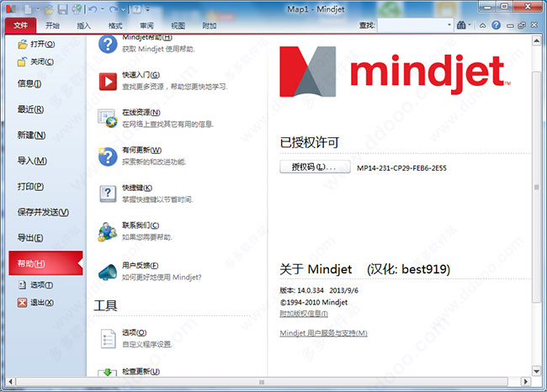Click the license key text MP14-231-CP29-FEB6-2E55

[x=401, y=168]
